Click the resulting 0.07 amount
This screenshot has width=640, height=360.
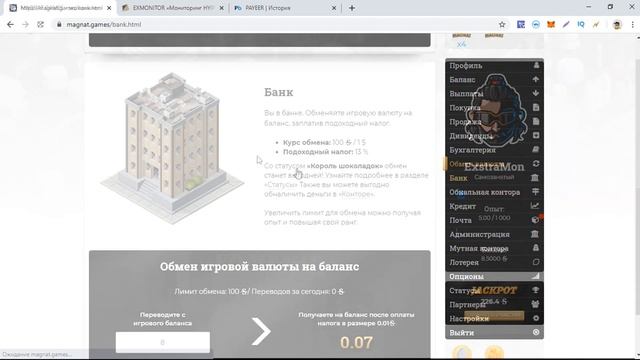(x=356, y=342)
